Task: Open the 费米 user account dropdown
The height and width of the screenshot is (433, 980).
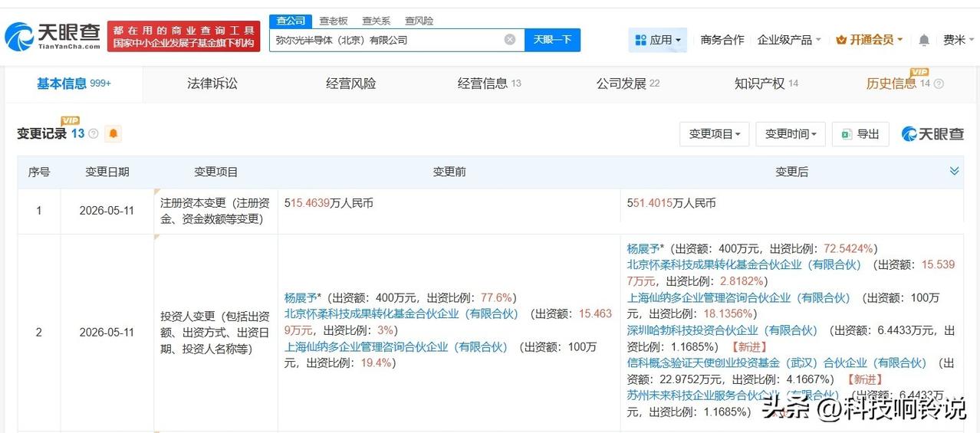Action: (959, 40)
